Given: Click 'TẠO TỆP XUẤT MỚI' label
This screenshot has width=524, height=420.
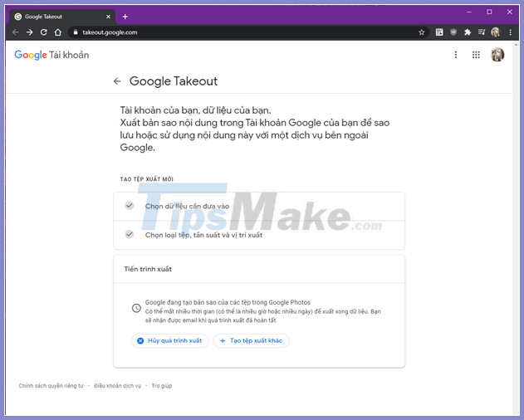Looking at the screenshot, I should (x=147, y=179).
